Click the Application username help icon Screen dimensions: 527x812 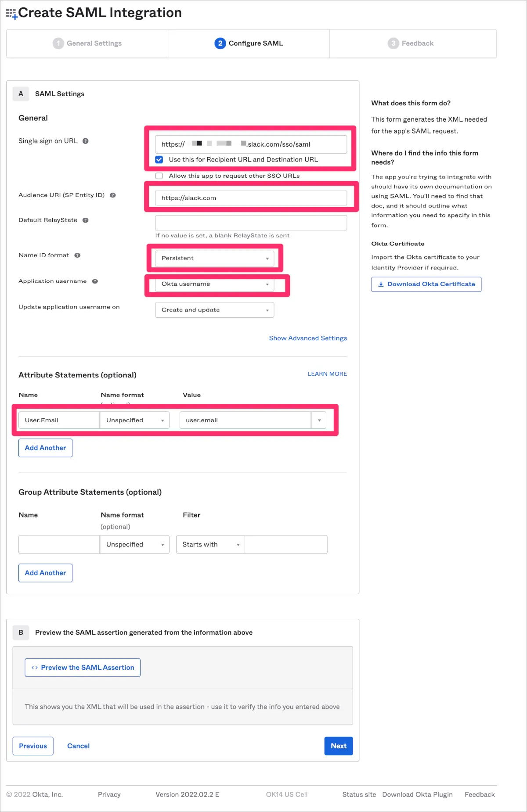click(x=95, y=281)
